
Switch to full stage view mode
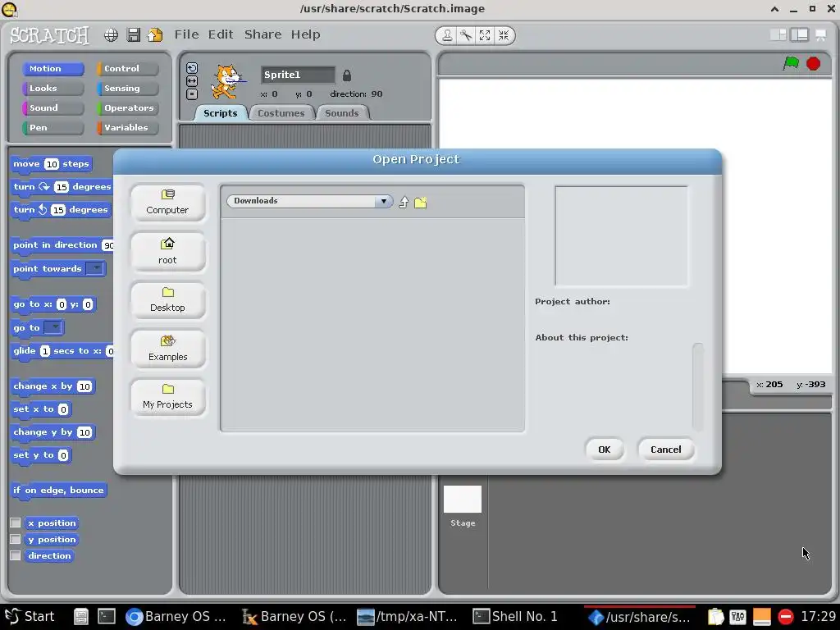pos(799,34)
